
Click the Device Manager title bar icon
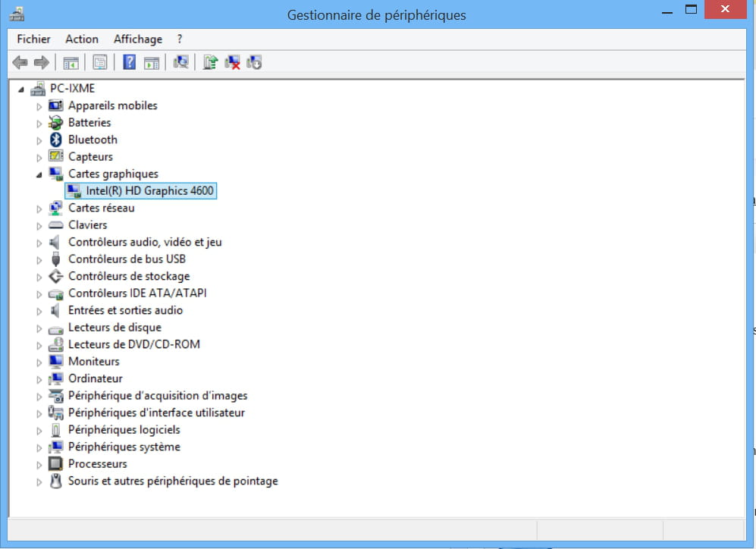(x=17, y=14)
